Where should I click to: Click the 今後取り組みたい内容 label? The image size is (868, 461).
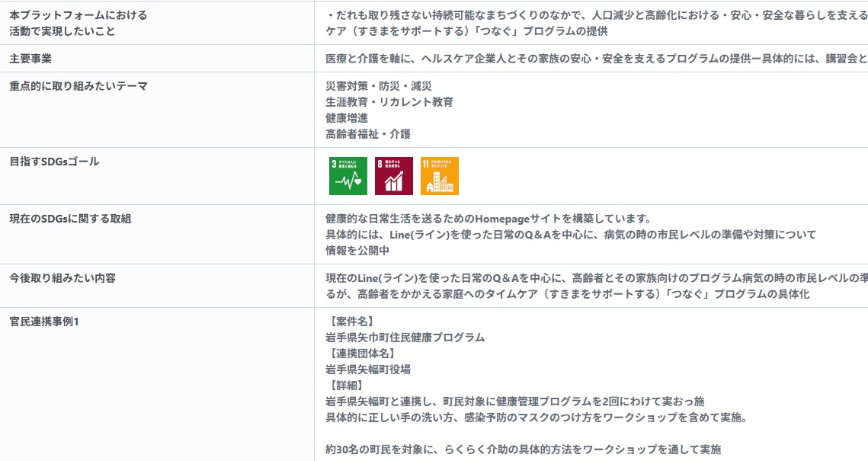point(62,278)
